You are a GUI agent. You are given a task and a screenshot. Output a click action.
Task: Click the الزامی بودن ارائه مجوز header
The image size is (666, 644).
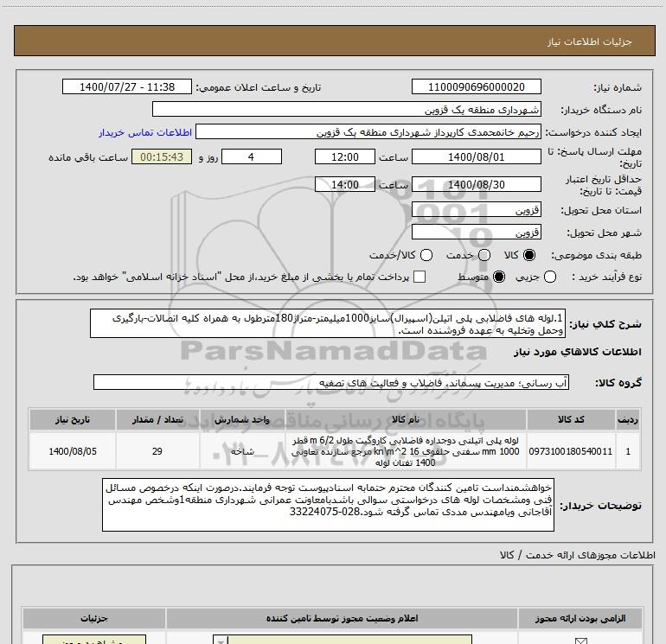point(580,618)
